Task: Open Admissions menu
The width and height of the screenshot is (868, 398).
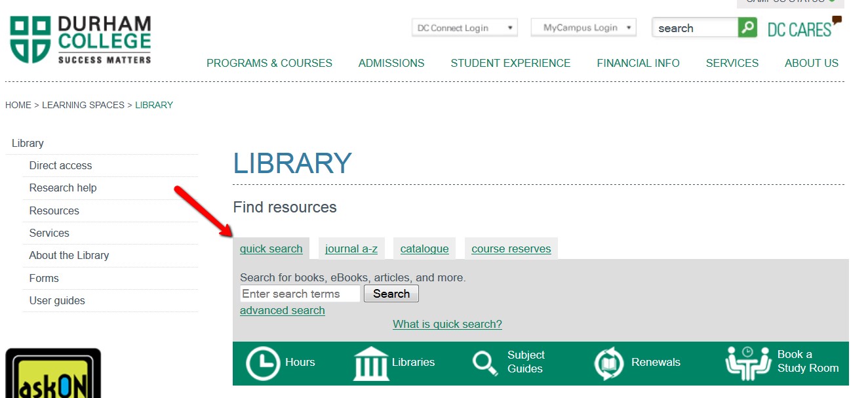Action: [391, 63]
